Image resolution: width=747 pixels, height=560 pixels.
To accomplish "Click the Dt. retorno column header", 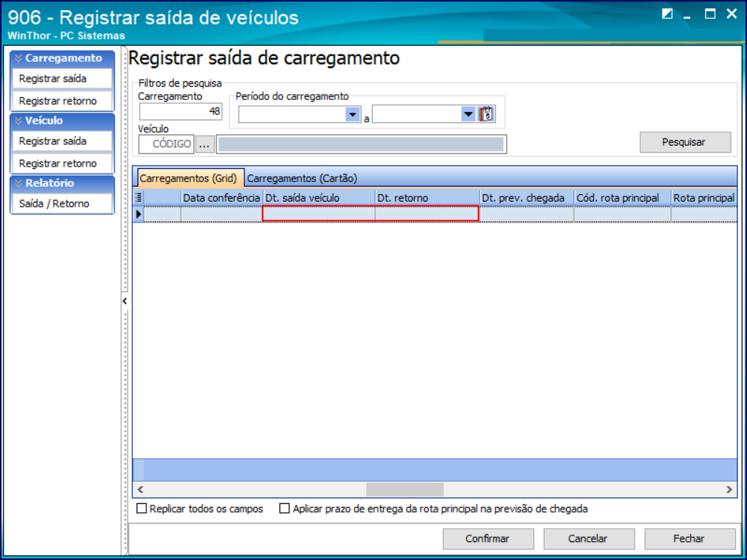I will [x=427, y=198].
